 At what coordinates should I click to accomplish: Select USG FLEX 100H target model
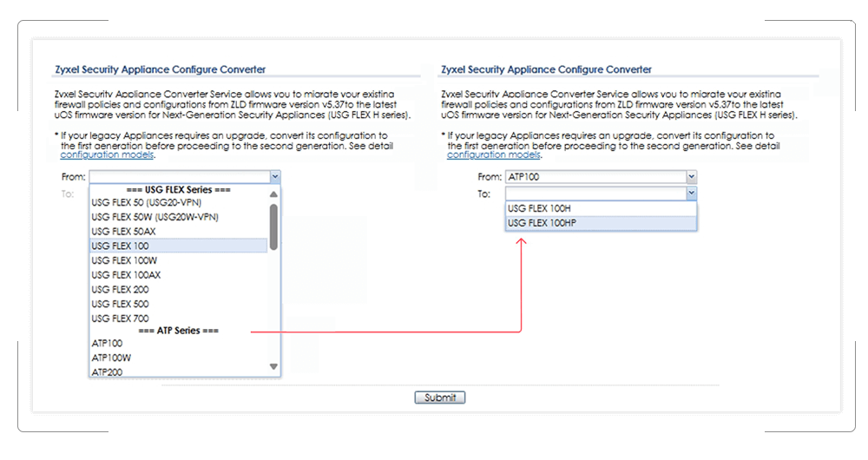(x=602, y=208)
